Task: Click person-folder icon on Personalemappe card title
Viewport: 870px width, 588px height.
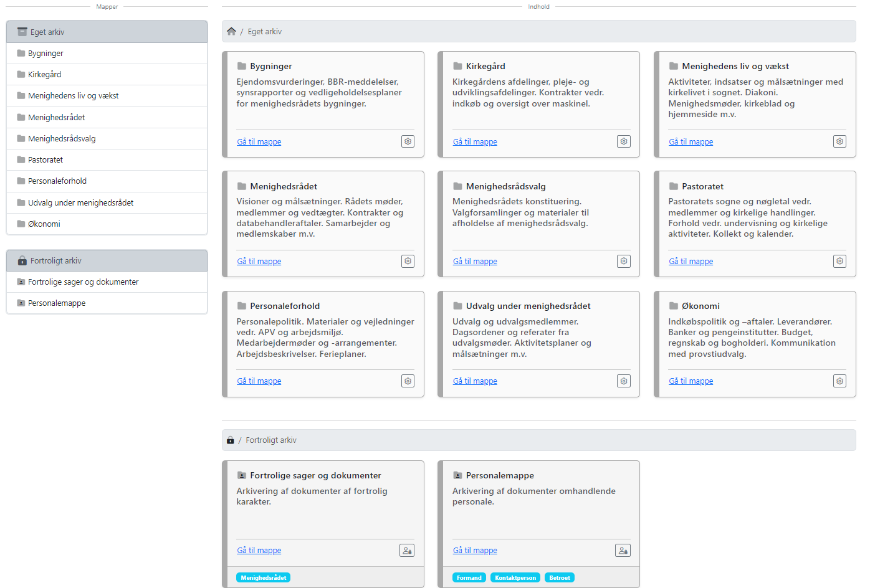Action: tap(457, 475)
